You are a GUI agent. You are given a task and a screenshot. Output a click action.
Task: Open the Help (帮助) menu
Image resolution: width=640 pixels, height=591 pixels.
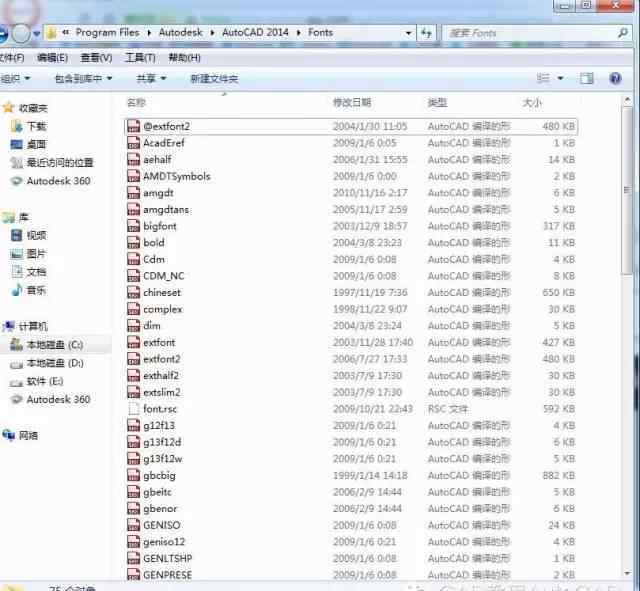[x=184, y=58]
